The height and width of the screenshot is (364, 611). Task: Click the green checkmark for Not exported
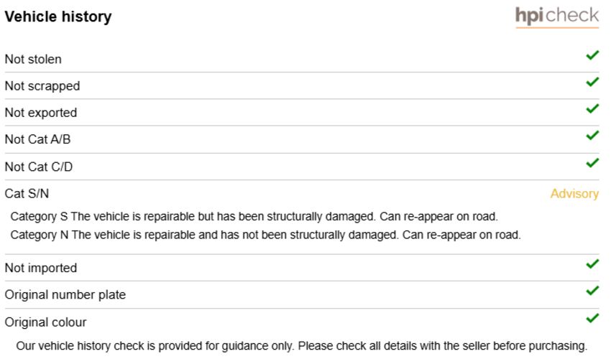tap(592, 108)
